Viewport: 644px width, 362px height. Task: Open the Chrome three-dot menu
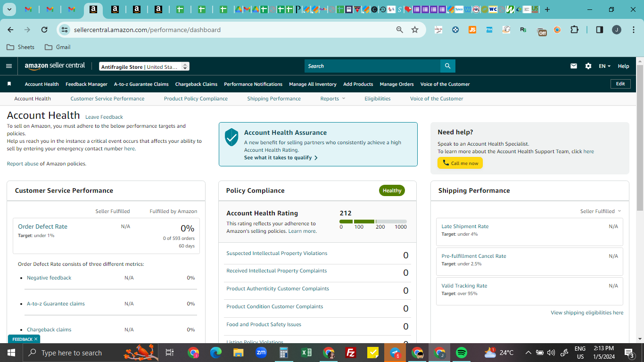tap(633, 30)
